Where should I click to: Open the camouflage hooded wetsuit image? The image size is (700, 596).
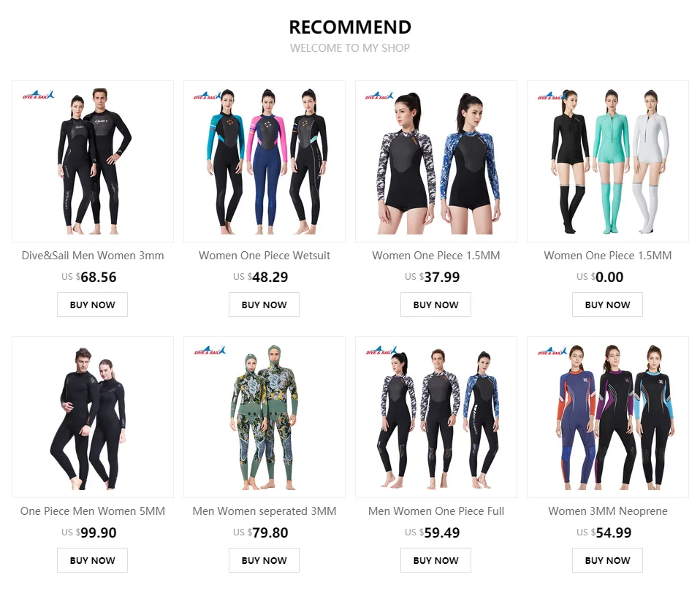click(x=265, y=417)
